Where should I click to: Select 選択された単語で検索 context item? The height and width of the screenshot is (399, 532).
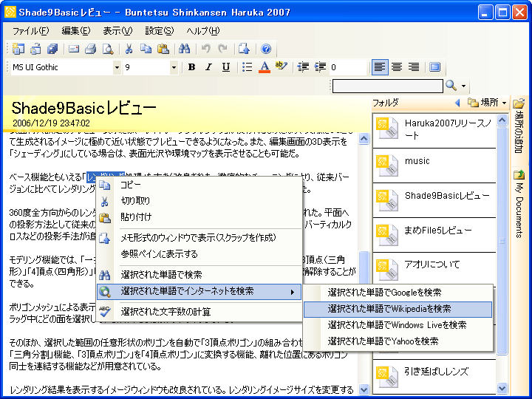click(199, 275)
